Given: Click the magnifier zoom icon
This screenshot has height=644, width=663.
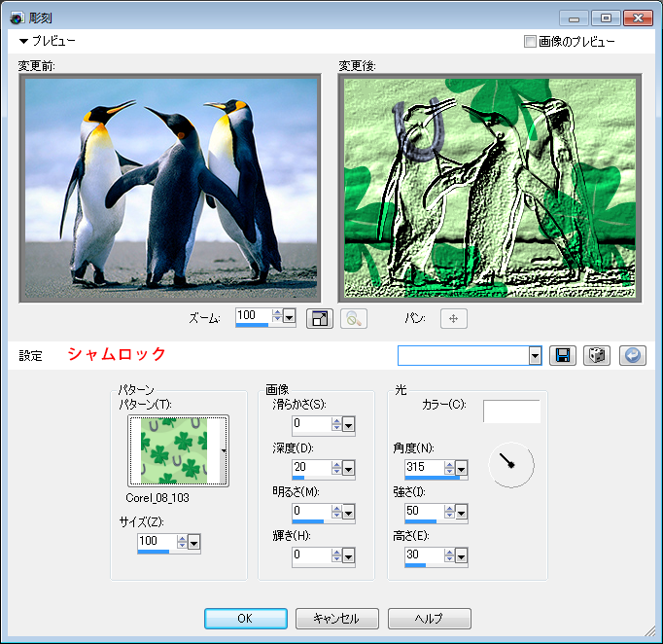Looking at the screenshot, I should [353, 318].
